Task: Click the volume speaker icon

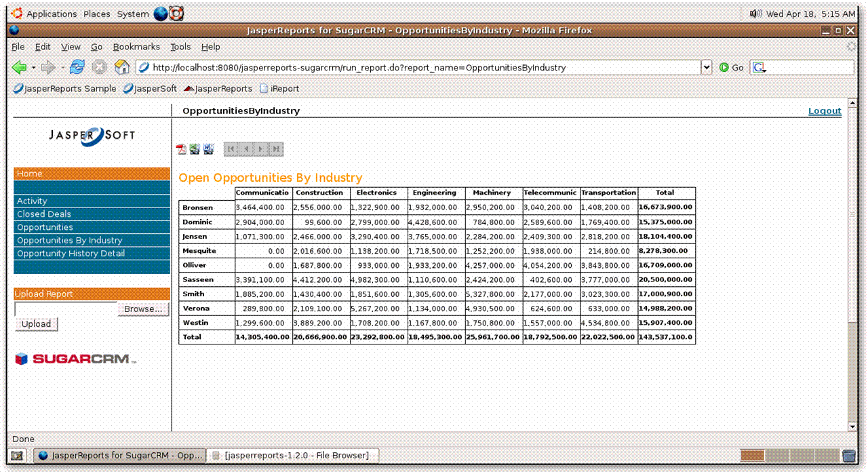Action: click(x=756, y=14)
